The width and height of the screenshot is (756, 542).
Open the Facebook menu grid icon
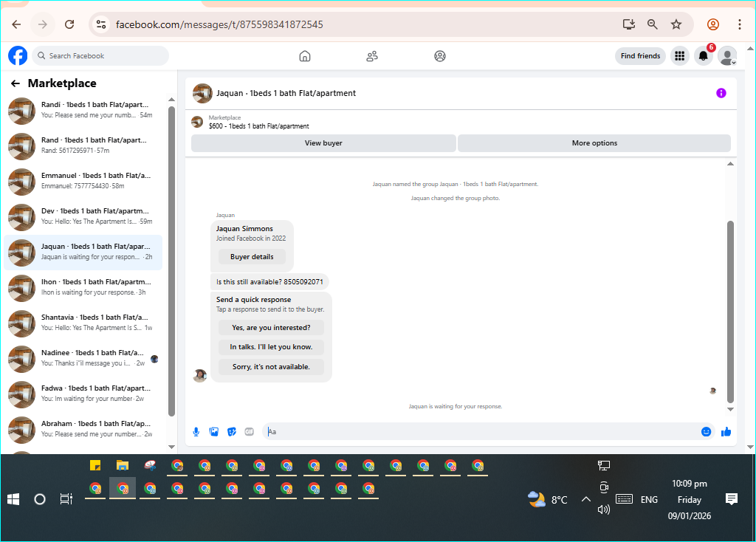(680, 56)
